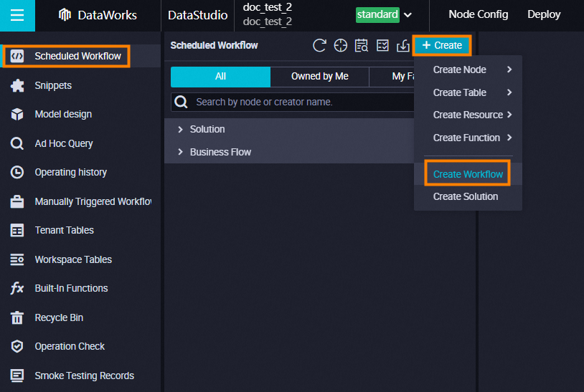Screen dimensions: 584x392
Task: Click the Smoke Testing Records icon
Action: tap(17, 376)
